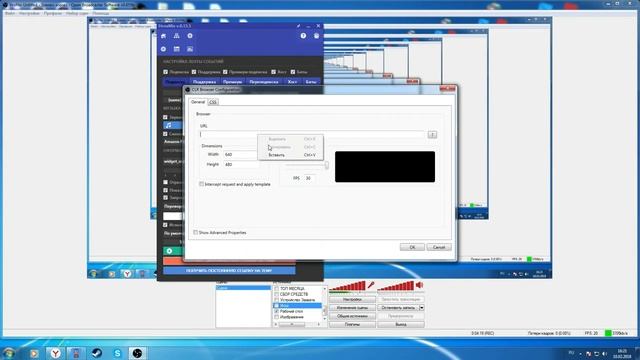Toggle the Биты checkbox
640x360 pixels.
293,72
